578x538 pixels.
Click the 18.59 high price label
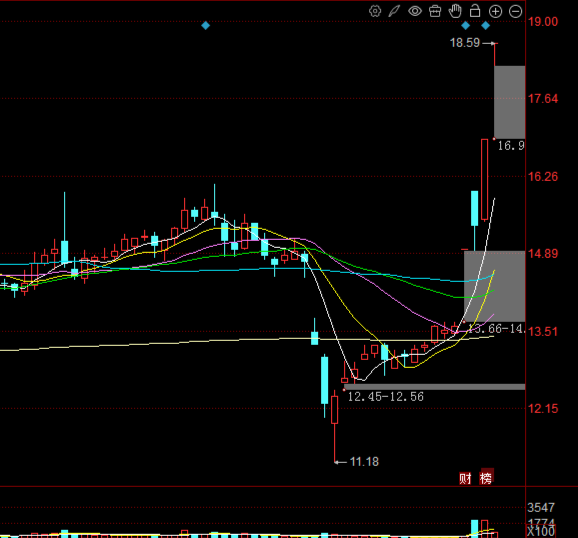point(465,43)
